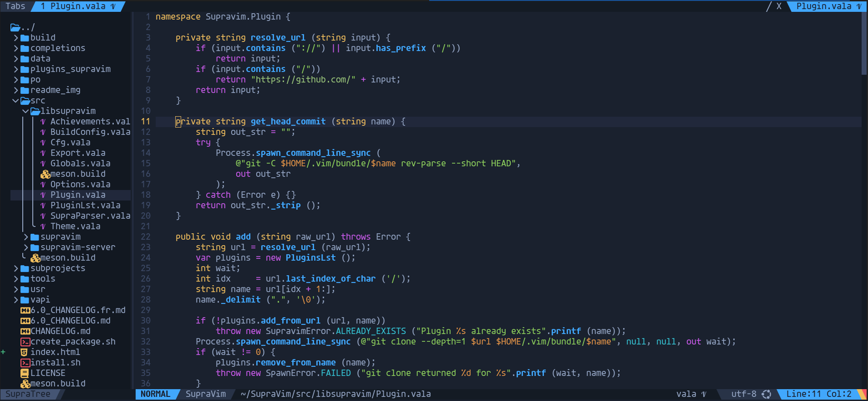868x401 pixels.
Task: Click the Vala icon beside Export.vala
Action: (x=43, y=153)
